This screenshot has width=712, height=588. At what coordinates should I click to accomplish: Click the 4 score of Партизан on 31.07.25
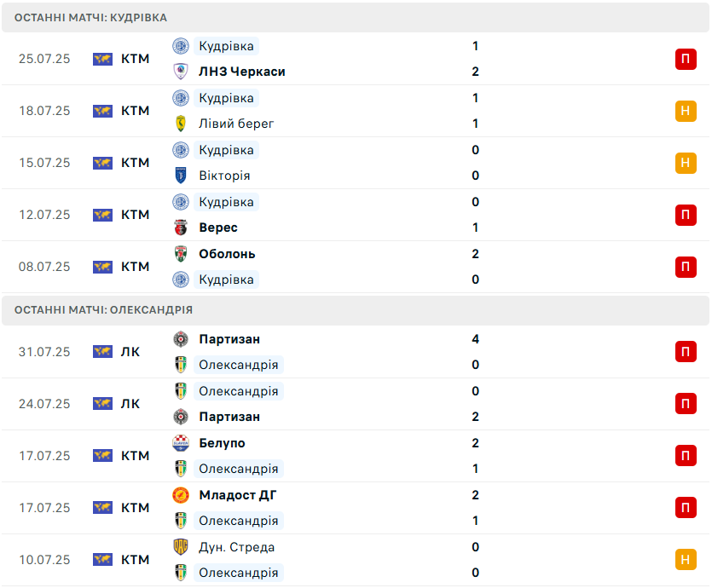(476, 339)
